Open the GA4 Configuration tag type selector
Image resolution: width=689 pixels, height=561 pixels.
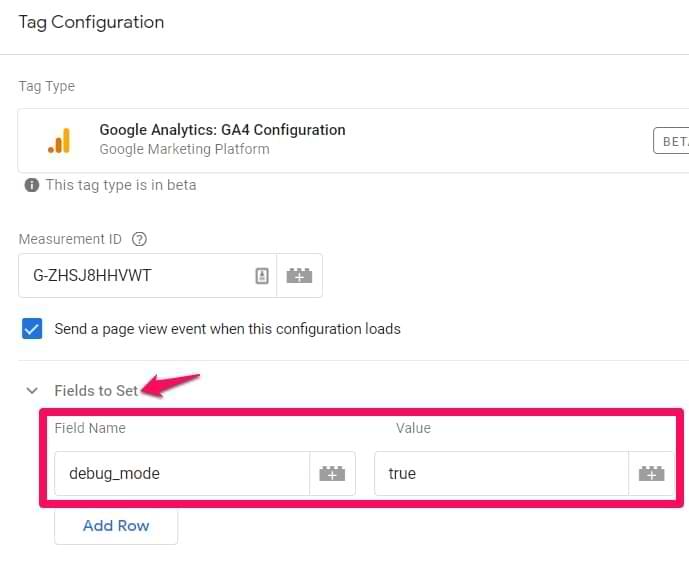click(353, 141)
